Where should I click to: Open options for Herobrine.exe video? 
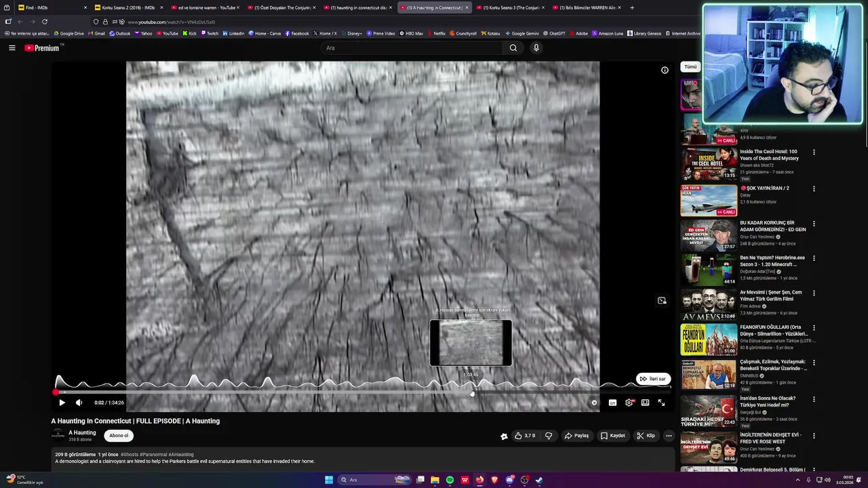814,258
